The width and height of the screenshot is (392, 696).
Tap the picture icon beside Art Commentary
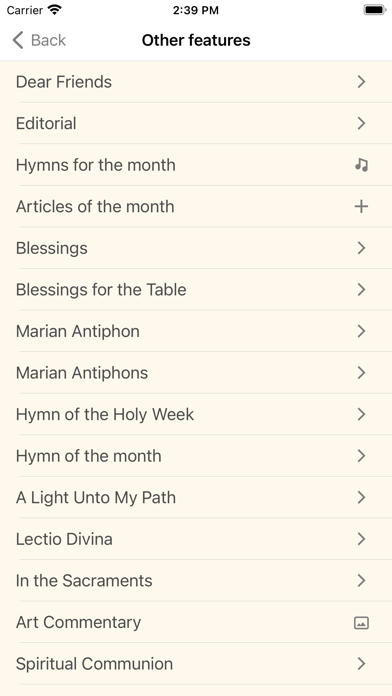pos(361,623)
